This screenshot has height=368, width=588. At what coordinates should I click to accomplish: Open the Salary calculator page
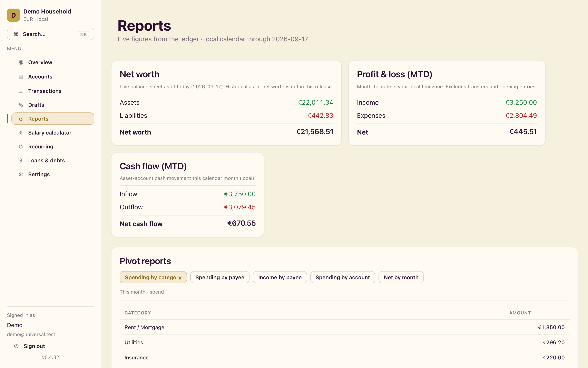pyautogui.click(x=53, y=133)
